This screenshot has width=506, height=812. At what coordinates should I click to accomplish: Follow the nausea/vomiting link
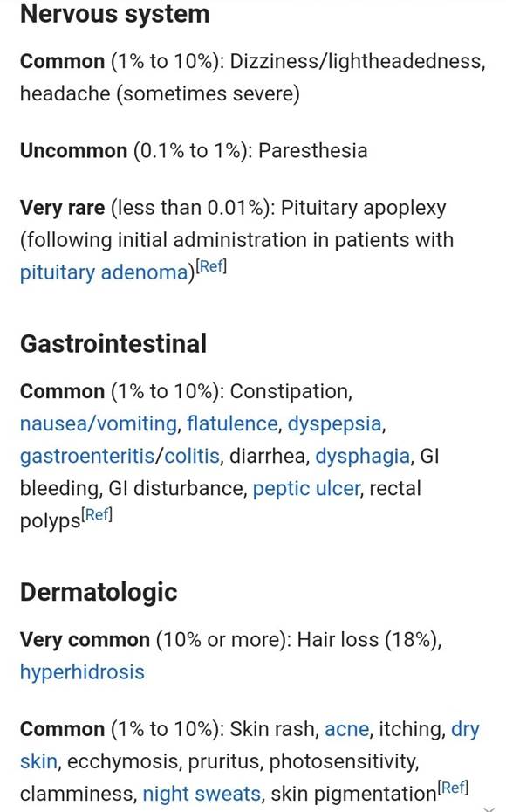(99, 423)
